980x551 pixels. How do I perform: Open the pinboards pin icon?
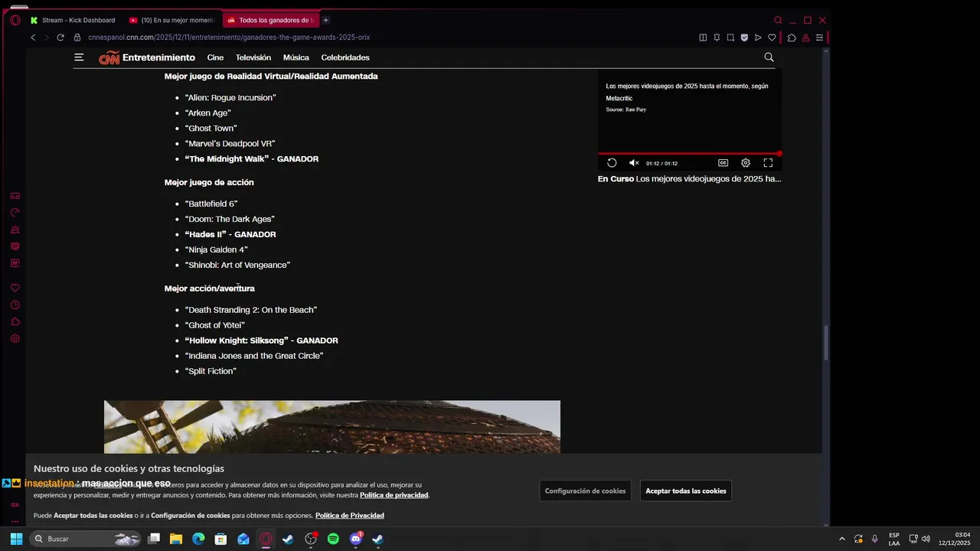click(717, 37)
